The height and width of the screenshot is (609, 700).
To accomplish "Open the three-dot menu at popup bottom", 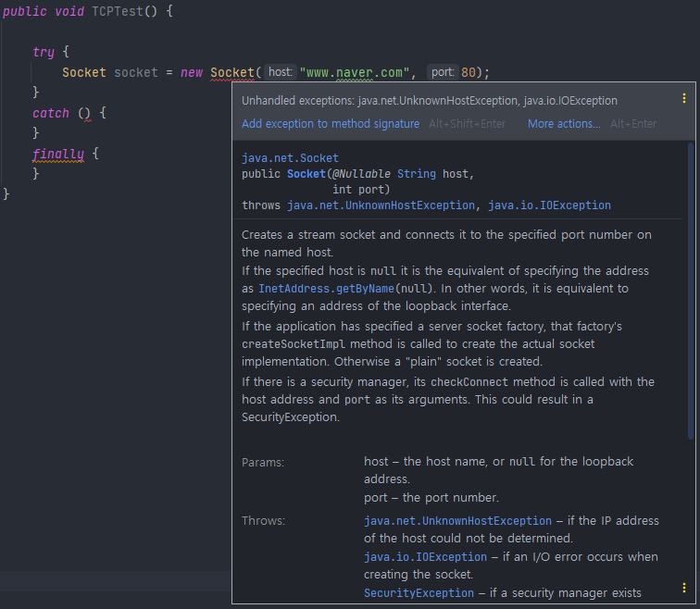I will pos(684,588).
